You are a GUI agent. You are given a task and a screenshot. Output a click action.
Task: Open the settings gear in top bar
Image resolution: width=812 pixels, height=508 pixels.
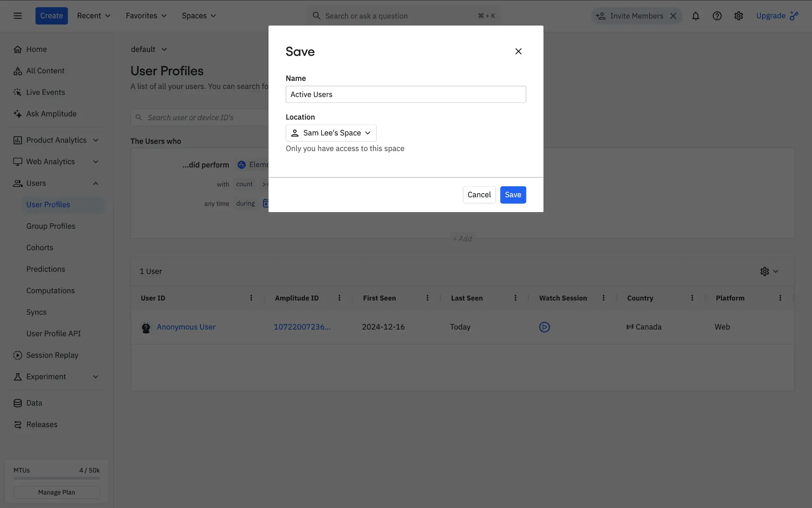738,16
